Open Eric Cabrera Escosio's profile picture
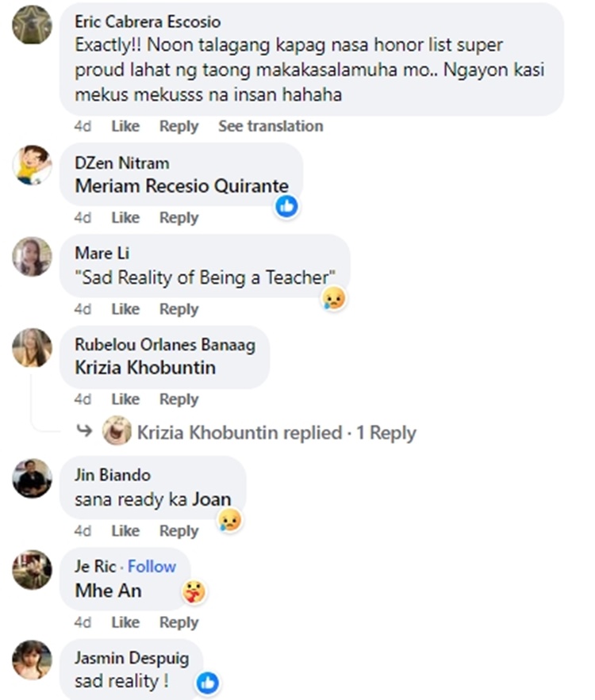The width and height of the screenshot is (595, 700). coord(31,24)
